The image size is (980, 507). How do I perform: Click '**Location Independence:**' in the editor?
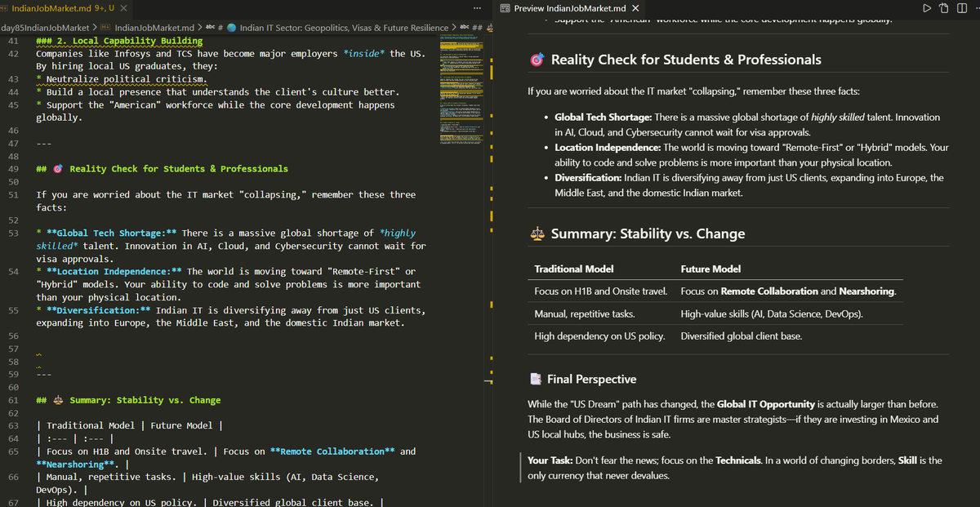click(x=114, y=272)
